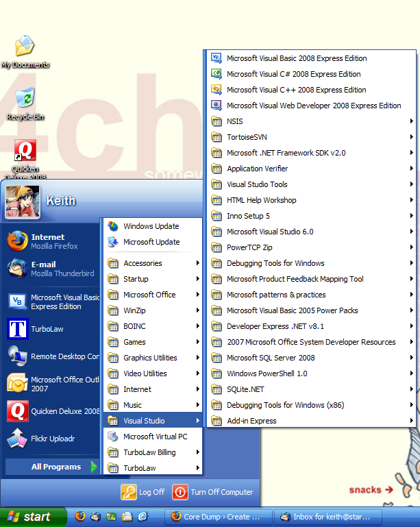Expand the Video Utilities folder
This screenshot has width=420, height=527.
[x=153, y=373]
